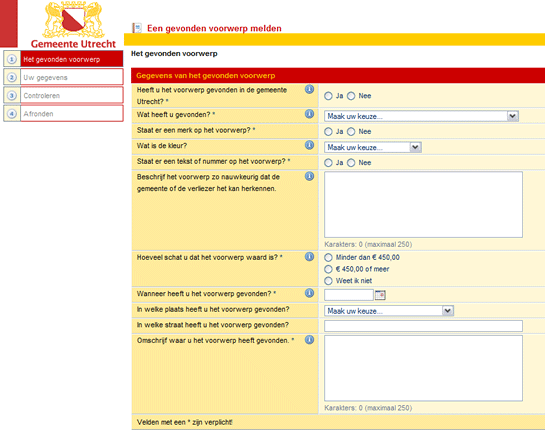
Task: Show info for found in gemeente Utrecht question
Action: click(309, 89)
